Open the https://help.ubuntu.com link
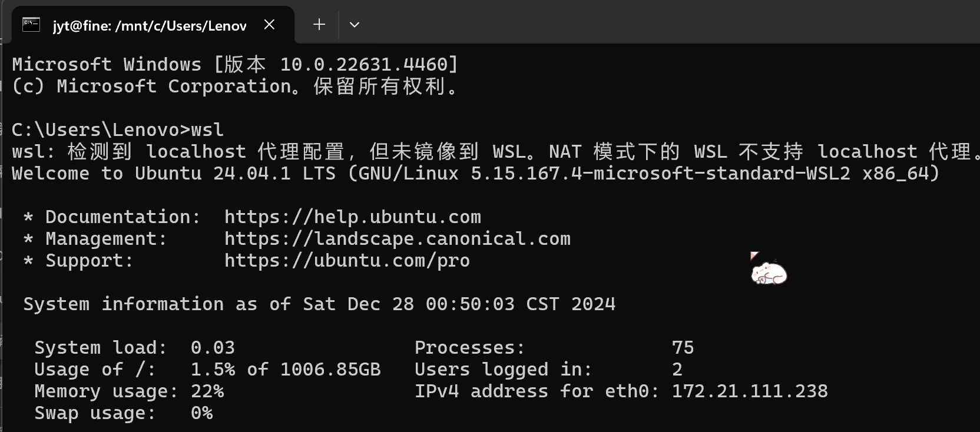The width and height of the screenshot is (980, 432). (352, 217)
